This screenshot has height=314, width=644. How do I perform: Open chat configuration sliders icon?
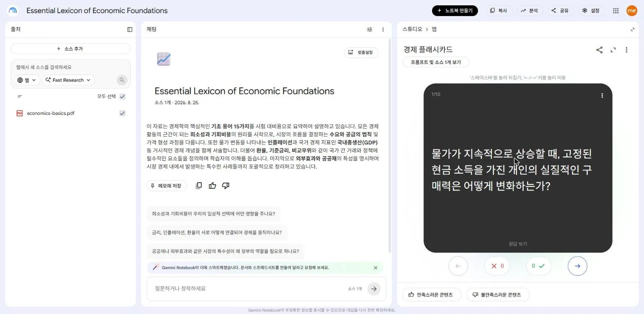pyautogui.click(x=370, y=30)
